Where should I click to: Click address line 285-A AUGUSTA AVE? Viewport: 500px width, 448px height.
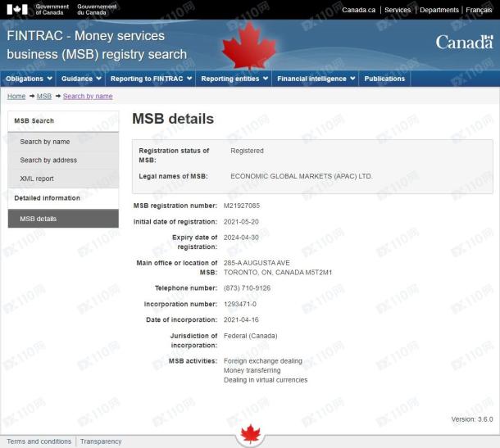(257, 263)
